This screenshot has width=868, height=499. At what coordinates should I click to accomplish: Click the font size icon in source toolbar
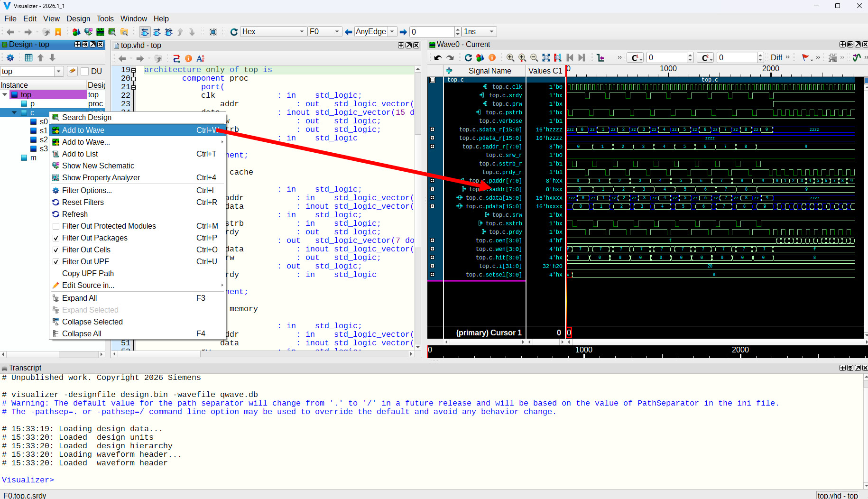click(200, 58)
